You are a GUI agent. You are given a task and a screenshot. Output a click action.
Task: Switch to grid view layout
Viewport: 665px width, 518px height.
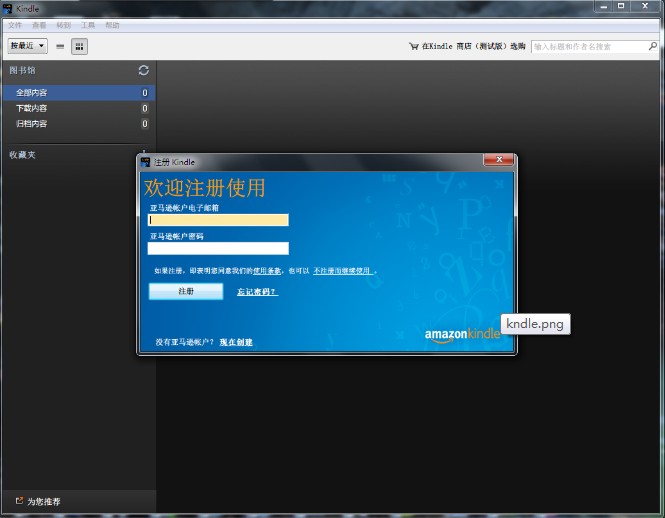[x=80, y=46]
